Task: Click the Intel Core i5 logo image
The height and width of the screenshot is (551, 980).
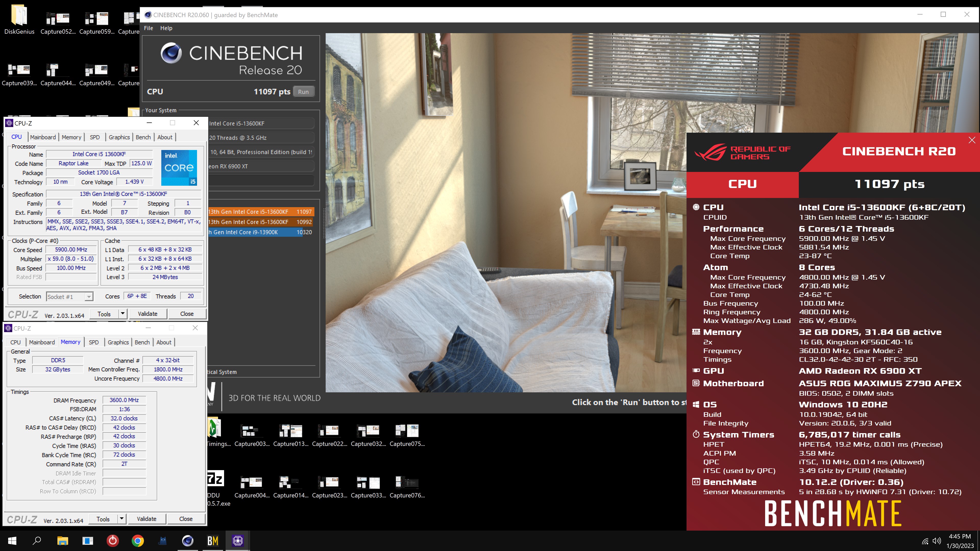Action: pos(179,168)
